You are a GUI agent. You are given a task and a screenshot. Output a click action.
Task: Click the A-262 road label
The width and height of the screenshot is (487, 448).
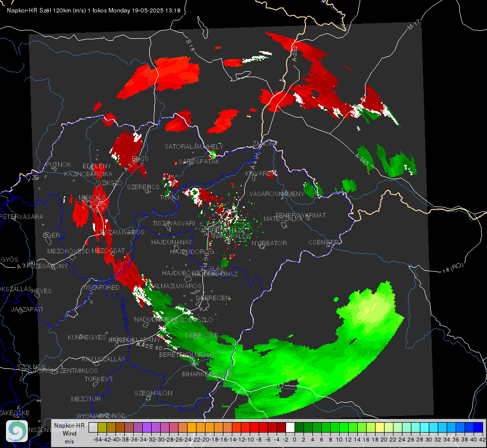coord(294,53)
